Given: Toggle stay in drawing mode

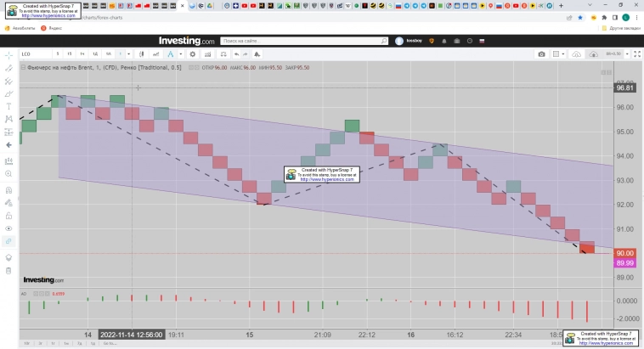Looking at the screenshot, I should [8, 203].
